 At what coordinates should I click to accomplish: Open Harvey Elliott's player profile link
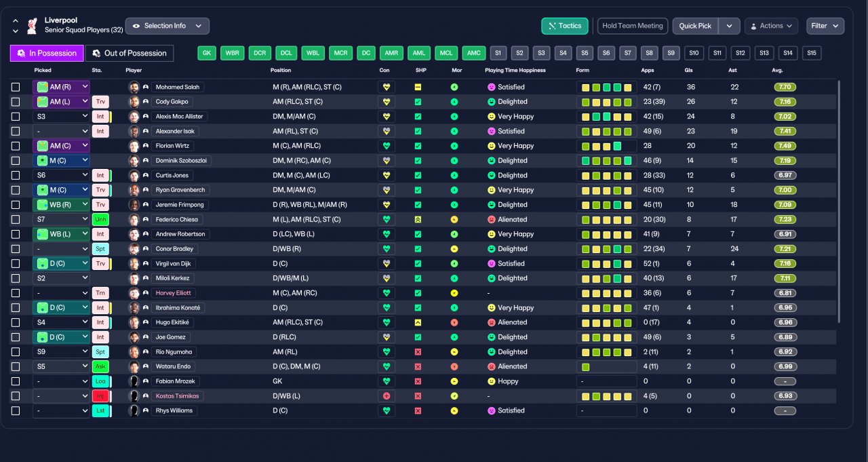pos(174,293)
